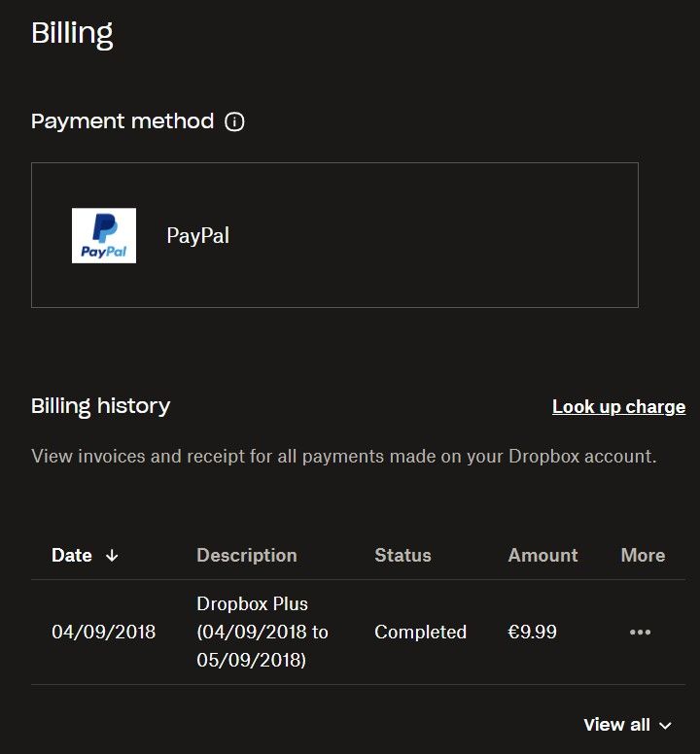
Task: Click the Amount column header
Action: point(542,556)
